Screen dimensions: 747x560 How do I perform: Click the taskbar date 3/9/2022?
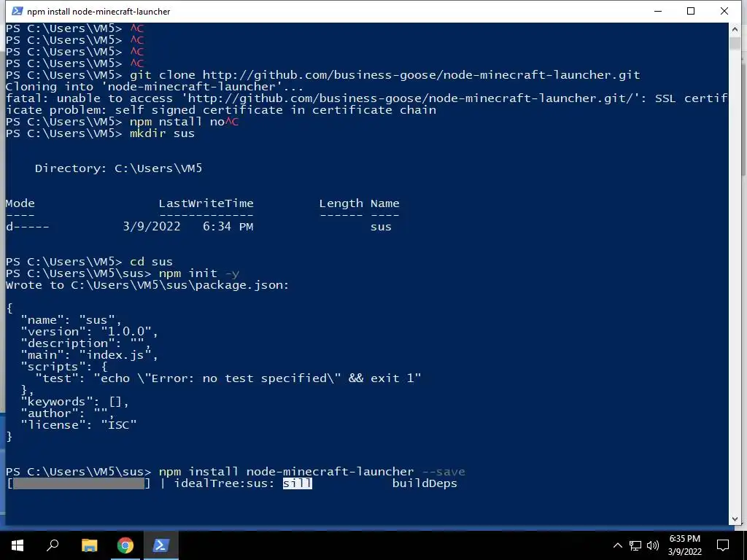click(684, 552)
